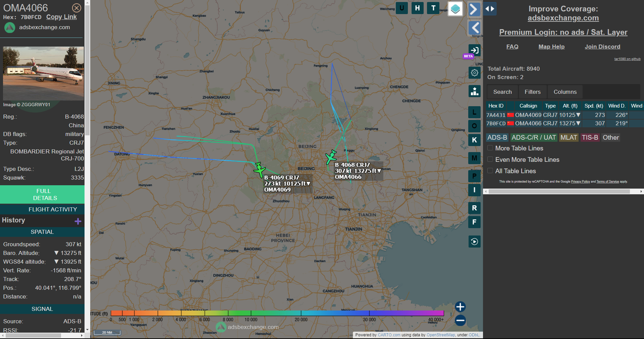
Task: Click the ADS-C/R / UAT legend label
Action: [x=533, y=137]
